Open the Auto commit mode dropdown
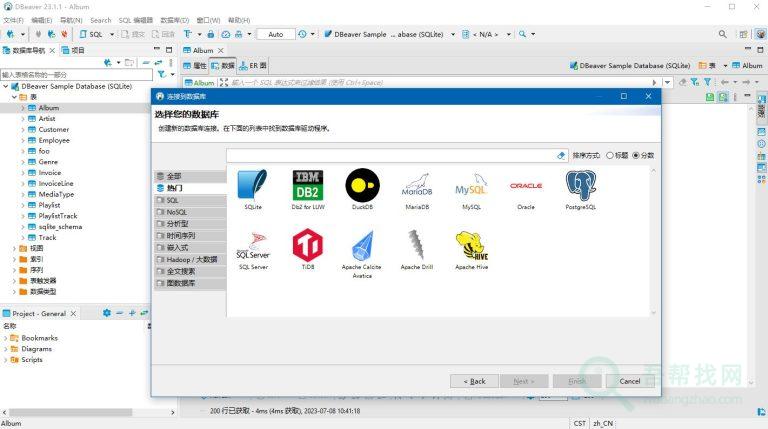Viewport: 768px width, 429px height. [276, 34]
